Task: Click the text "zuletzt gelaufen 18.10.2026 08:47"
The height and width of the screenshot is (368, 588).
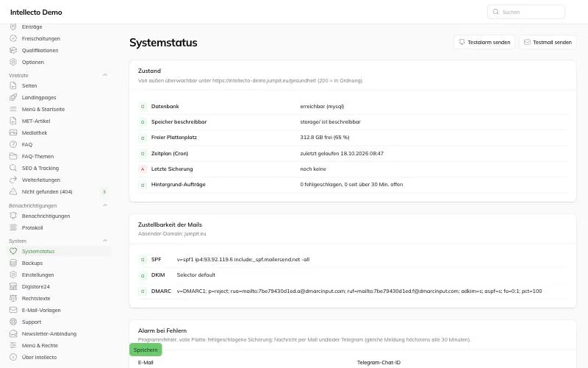Action: 342,153
